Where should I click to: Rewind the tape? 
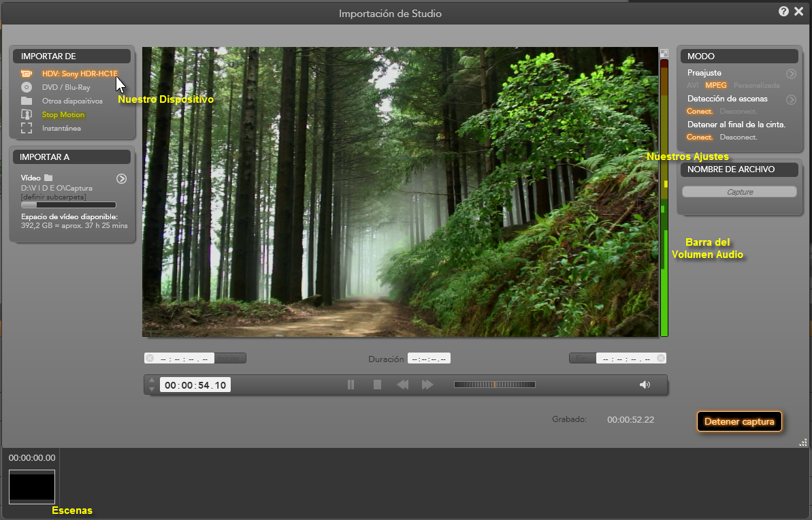[403, 385]
